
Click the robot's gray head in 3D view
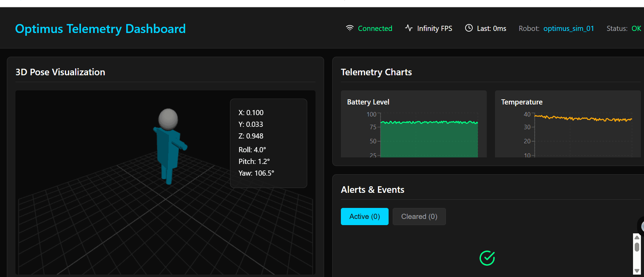(168, 119)
